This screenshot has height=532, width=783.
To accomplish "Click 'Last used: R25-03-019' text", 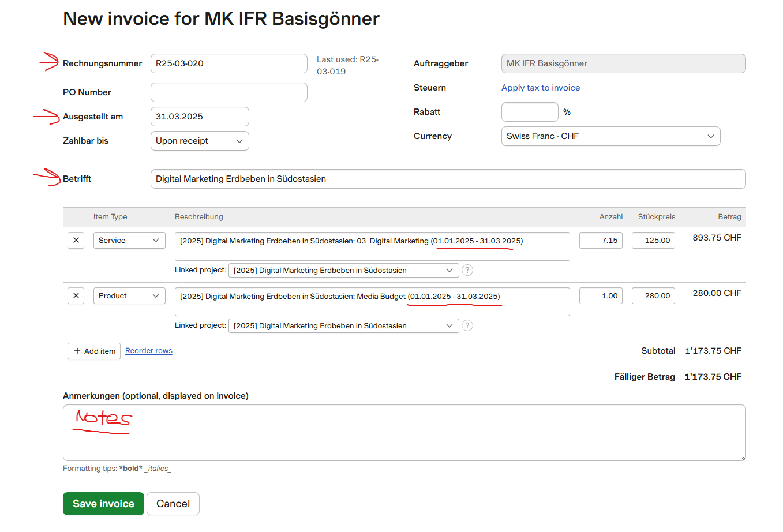I will point(347,65).
